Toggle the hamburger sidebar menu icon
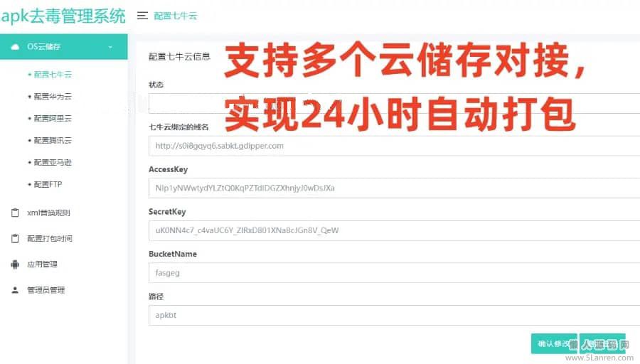This screenshot has height=364, width=640. click(142, 16)
